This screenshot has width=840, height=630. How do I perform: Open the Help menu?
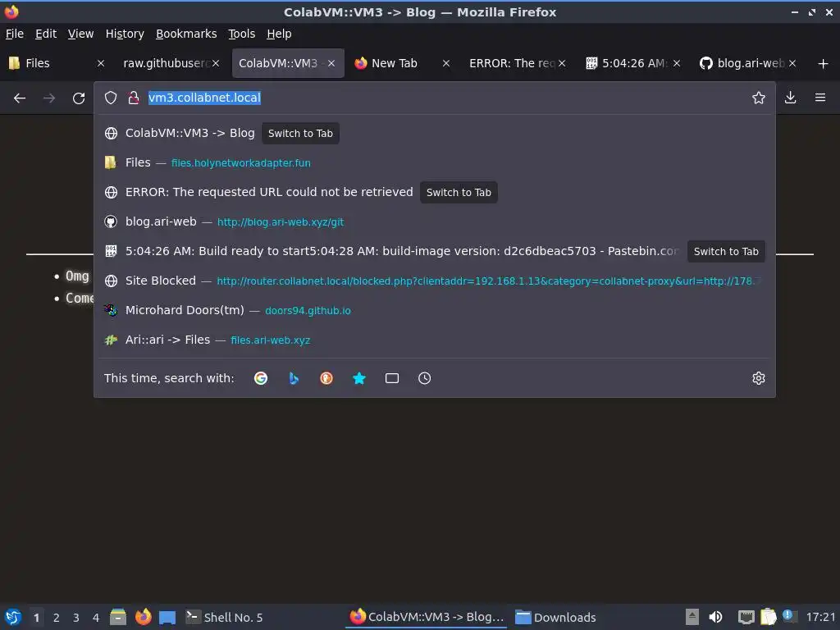tap(279, 34)
